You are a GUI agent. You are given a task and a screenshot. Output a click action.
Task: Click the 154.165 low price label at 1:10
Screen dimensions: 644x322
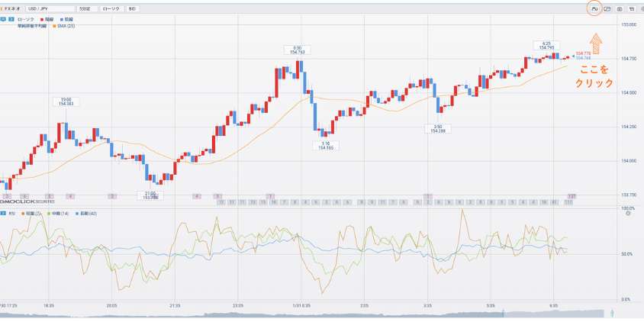(x=326, y=145)
